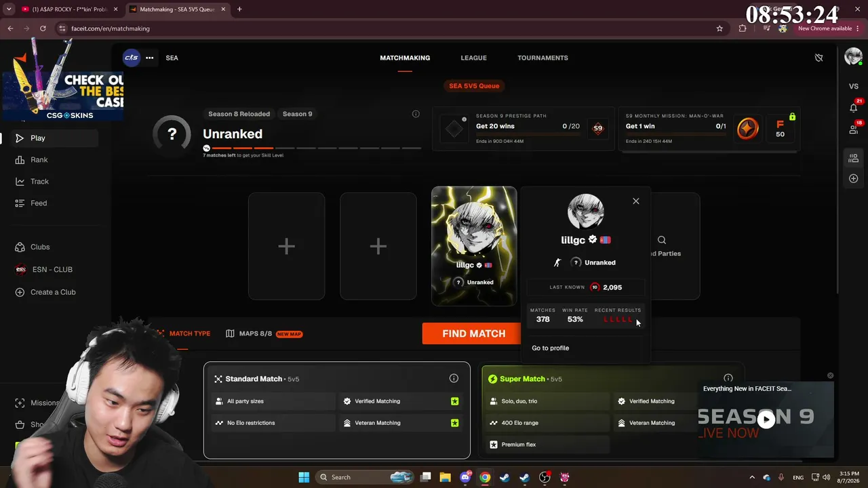Select the Standard Match card
868x488 pixels.
(x=336, y=410)
